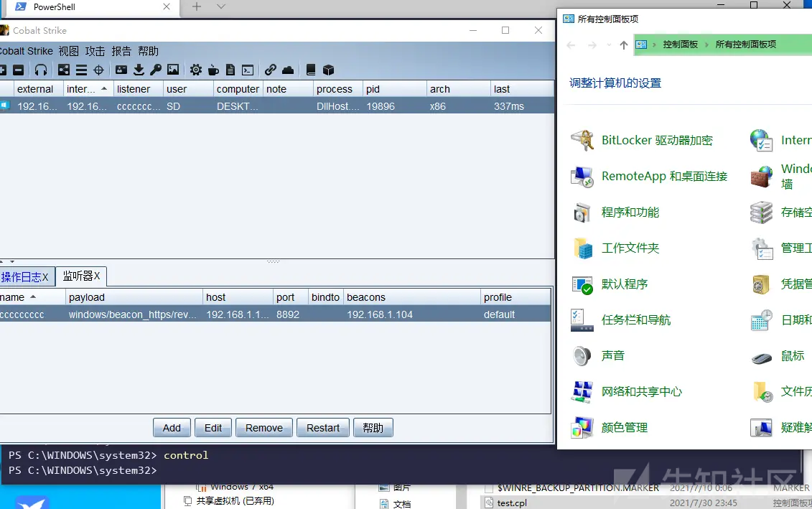Sort sessions by the internal column header
This screenshot has width=812, height=509.
81,89
